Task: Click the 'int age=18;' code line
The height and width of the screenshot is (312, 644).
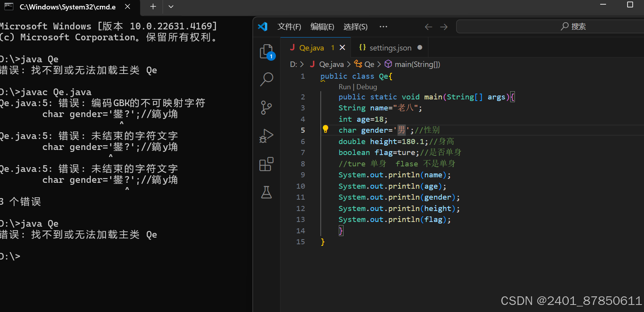Action: tap(363, 119)
